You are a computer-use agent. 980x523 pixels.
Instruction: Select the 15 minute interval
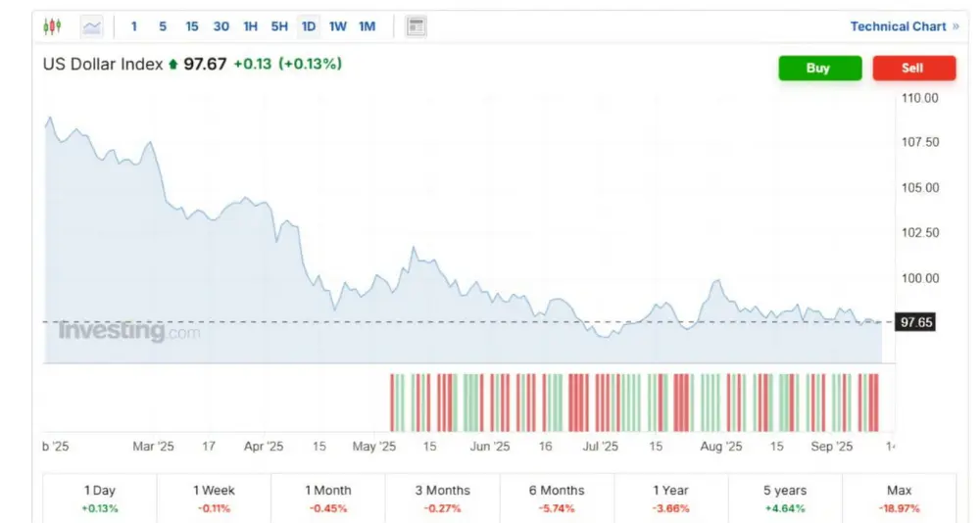point(192,26)
